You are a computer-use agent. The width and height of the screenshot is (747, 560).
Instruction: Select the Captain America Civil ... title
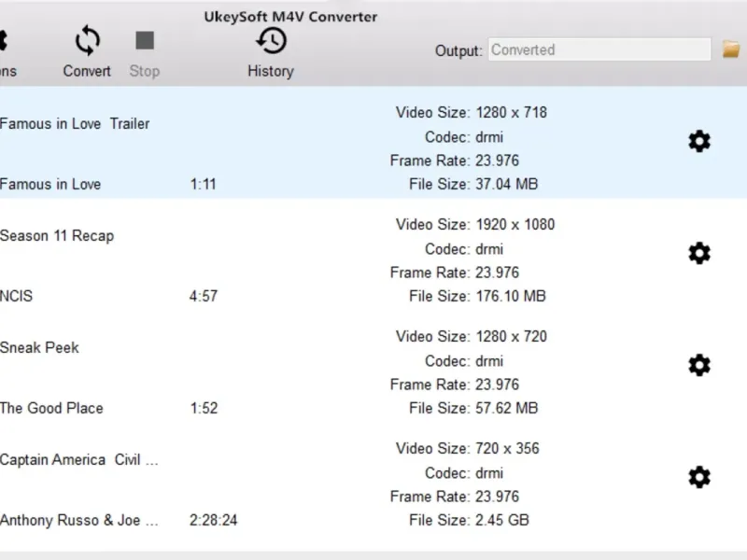coord(79,460)
